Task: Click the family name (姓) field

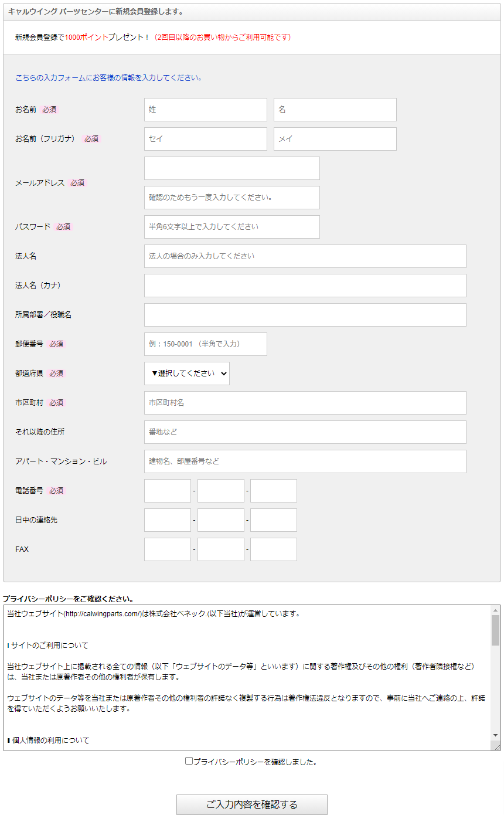Action: [x=206, y=110]
